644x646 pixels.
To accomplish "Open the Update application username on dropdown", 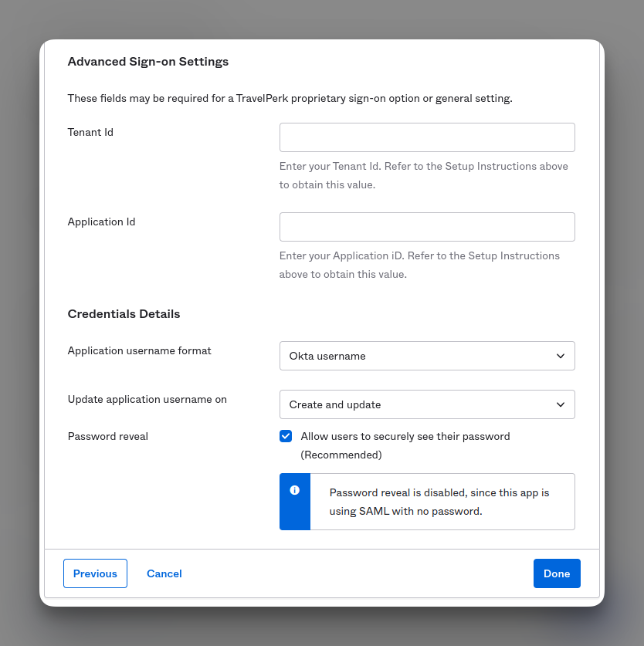I will [x=427, y=404].
